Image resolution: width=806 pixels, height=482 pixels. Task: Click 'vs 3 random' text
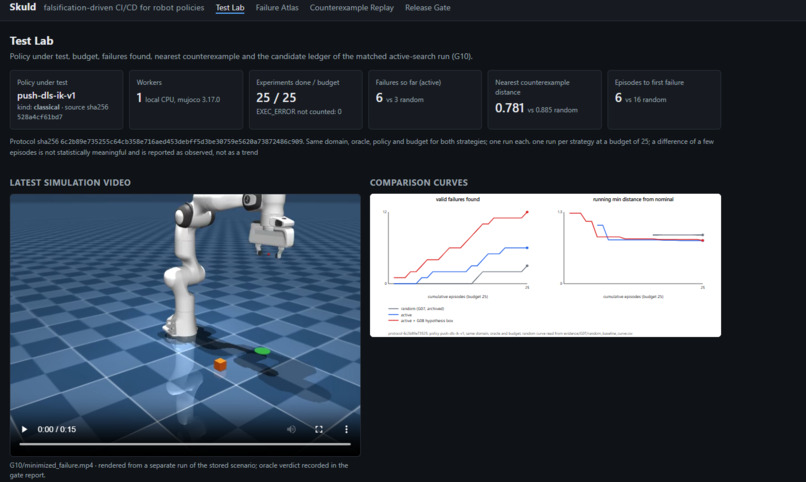405,100
